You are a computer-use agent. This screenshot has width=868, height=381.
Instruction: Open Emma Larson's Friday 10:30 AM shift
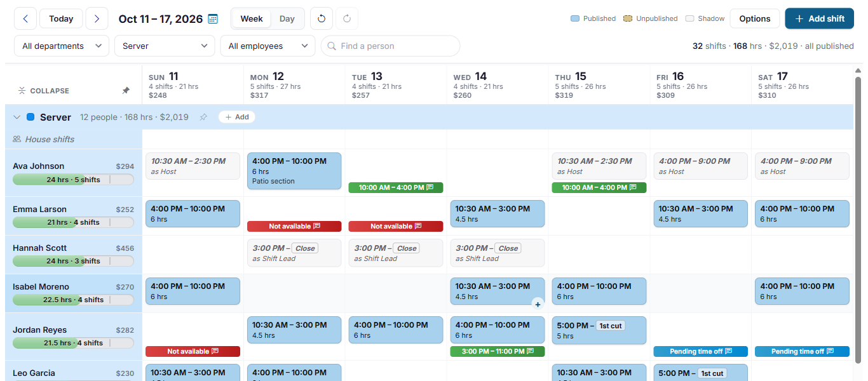pyautogui.click(x=700, y=214)
